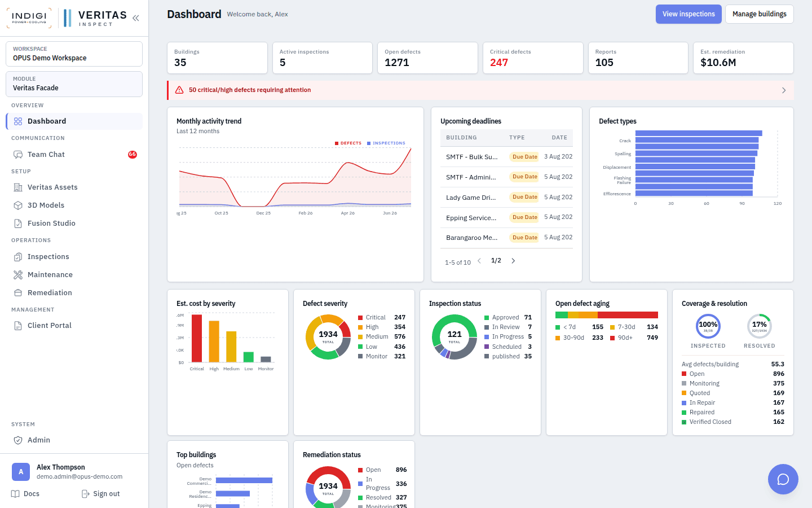Screen dimensions: 812x508
Task: Click the 3D Models cube icon
Action: coord(18,205)
